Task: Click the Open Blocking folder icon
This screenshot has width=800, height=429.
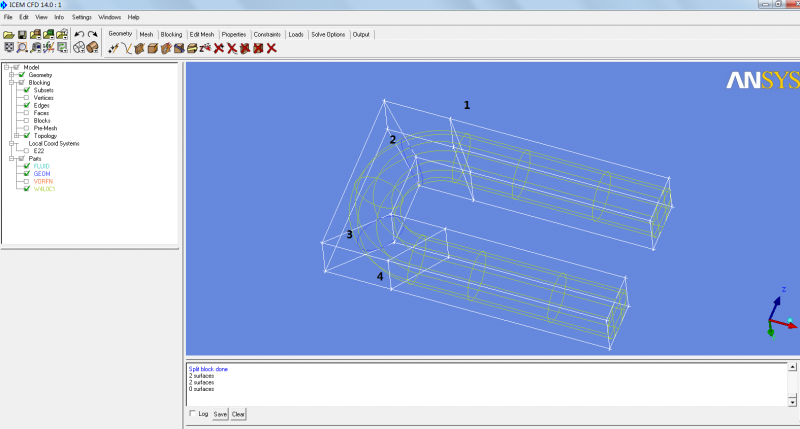Action: (x=62, y=35)
